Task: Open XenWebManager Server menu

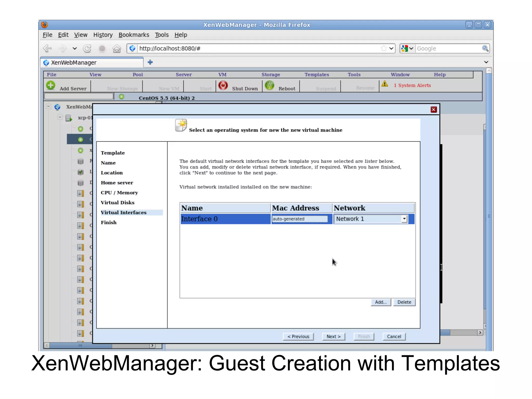Action: pos(184,75)
